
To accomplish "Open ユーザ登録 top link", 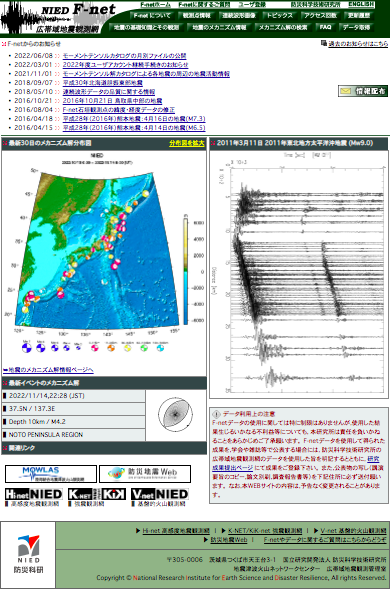I will tap(252, 5).
